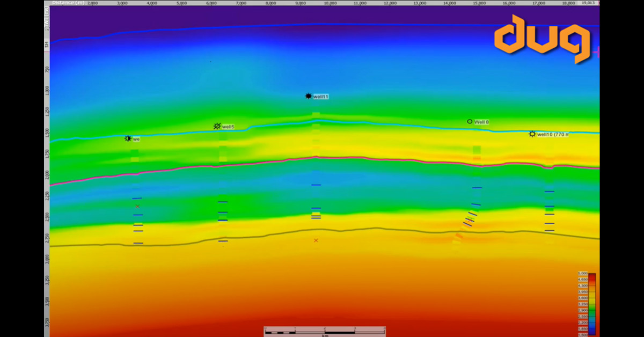Click the well10 (770 m text label
The height and width of the screenshot is (337, 644).
coord(553,134)
